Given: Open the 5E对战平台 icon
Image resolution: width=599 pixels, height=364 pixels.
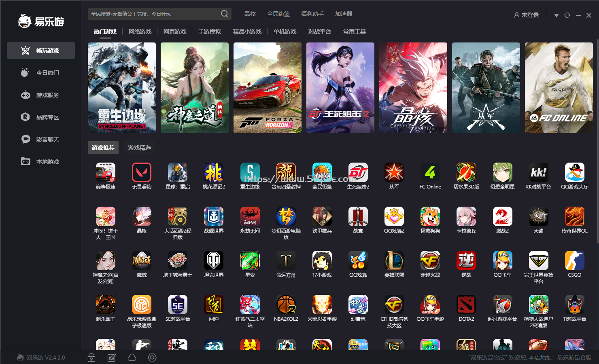Looking at the screenshot, I should pos(178,305).
